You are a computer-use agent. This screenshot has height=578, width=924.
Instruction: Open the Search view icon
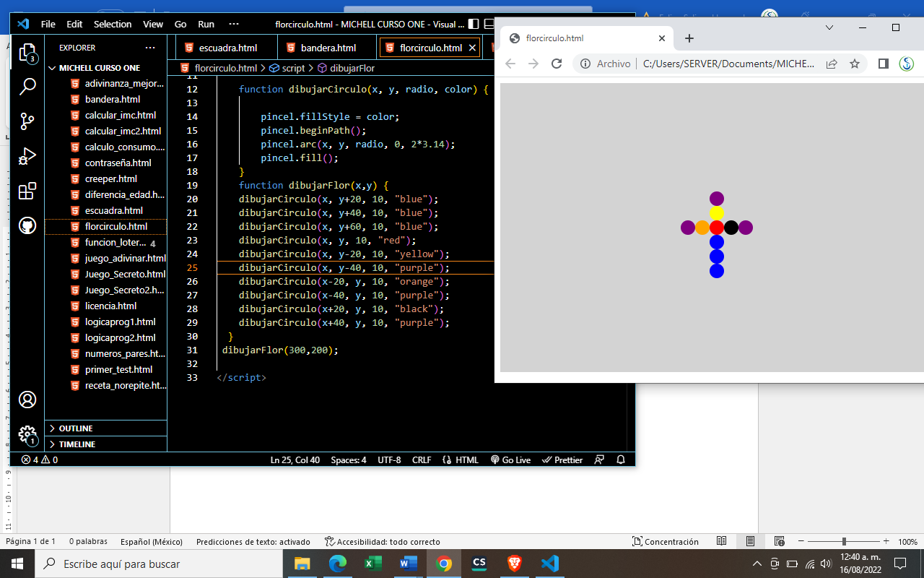coord(27,87)
